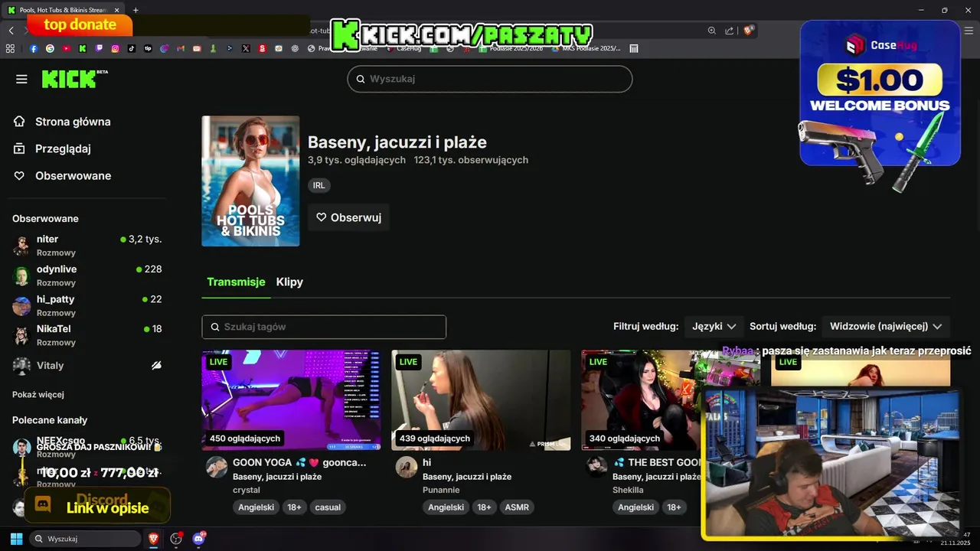This screenshot has height=551, width=980.
Task: Open Discord in the taskbar
Action: [x=199, y=539]
